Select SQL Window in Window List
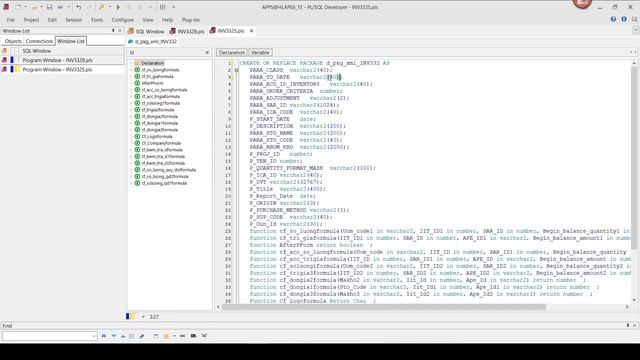640x360 pixels. 62,51
